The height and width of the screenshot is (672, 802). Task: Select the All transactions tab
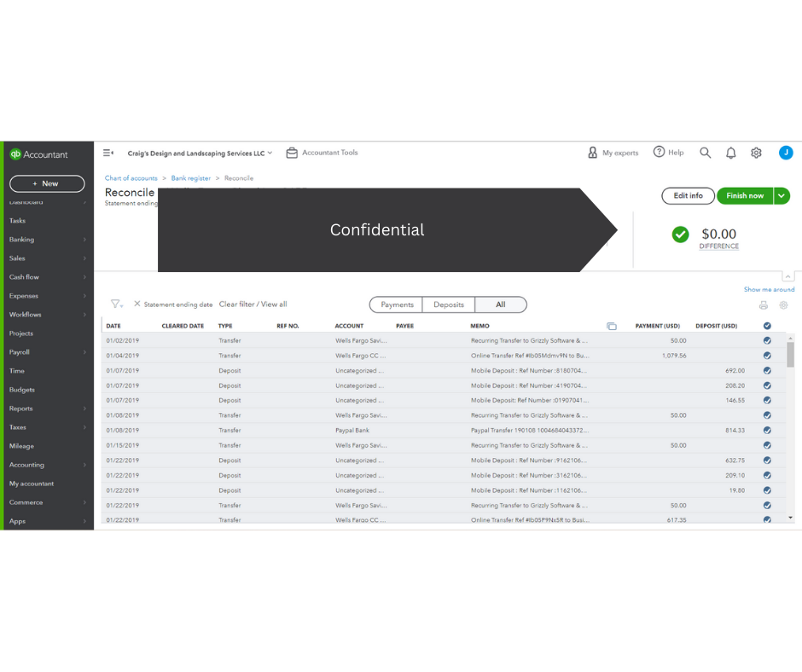point(500,304)
